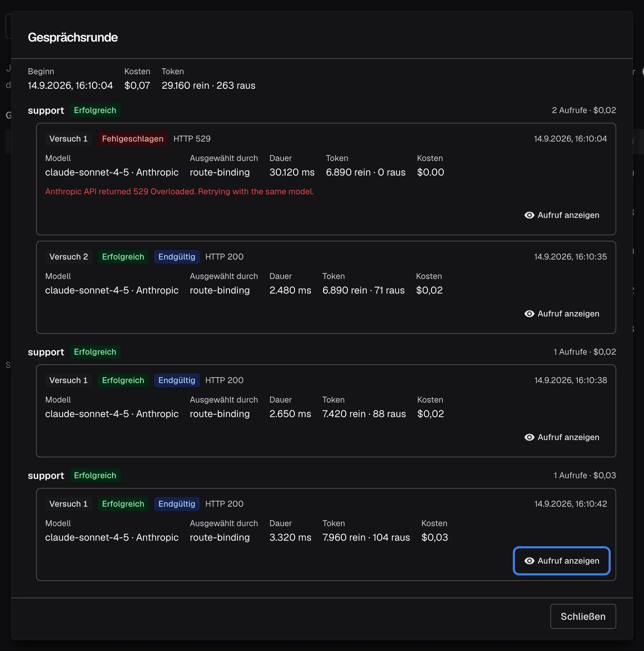Click the Gesprächsrunde dialog title
Viewport: 644px width, 651px height.
coord(73,37)
